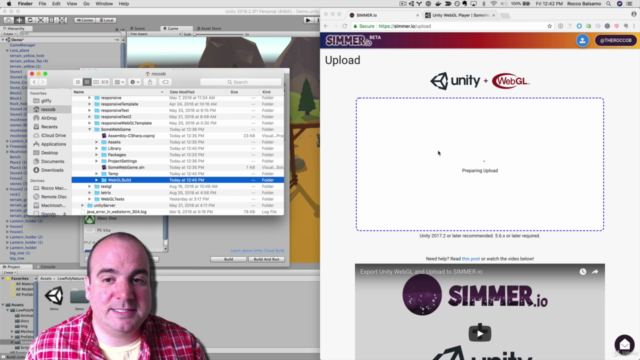This screenshot has width=640, height=360.
Task: Select Unity's Scale tool
Action: [40, 20]
